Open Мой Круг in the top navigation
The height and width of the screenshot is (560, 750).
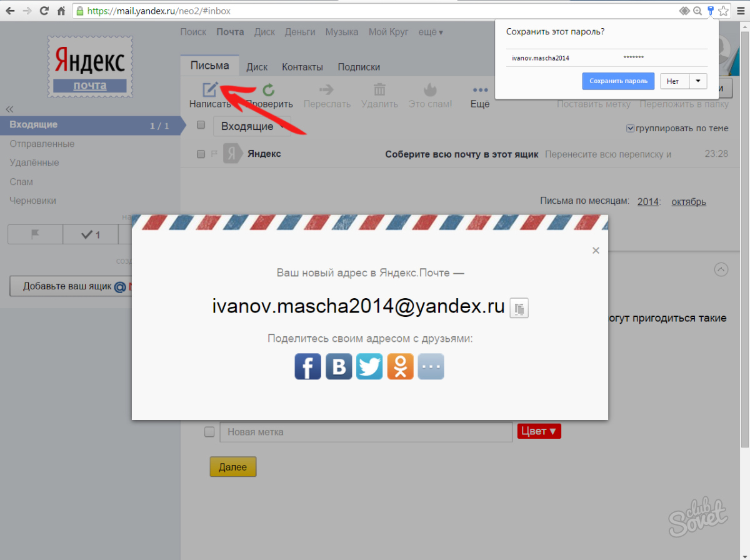387,32
